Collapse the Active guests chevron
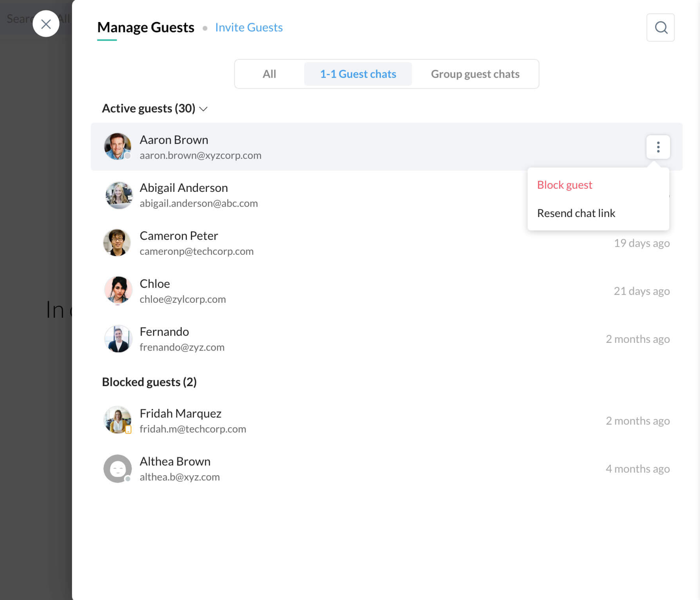This screenshot has width=700, height=600. [203, 109]
